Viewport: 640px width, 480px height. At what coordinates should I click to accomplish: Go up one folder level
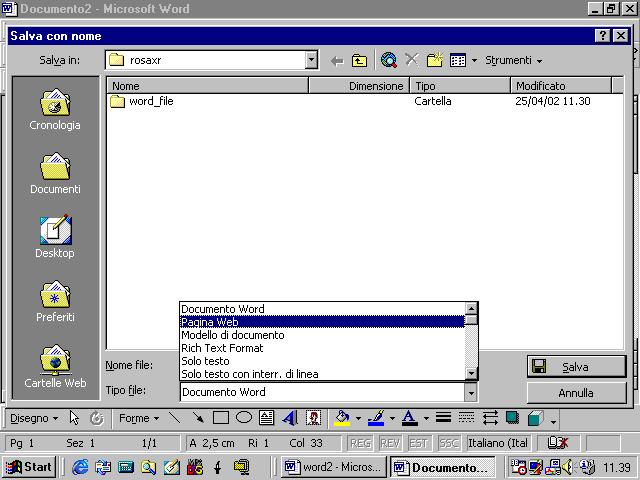(359, 61)
